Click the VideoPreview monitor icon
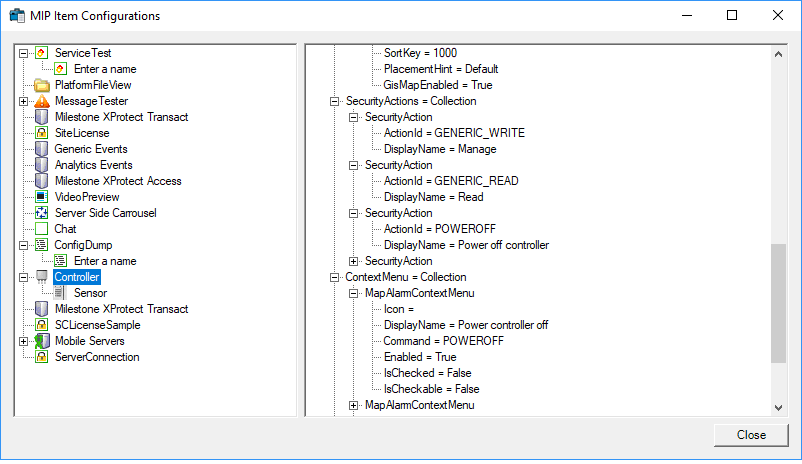Screen dimensions: 802x464 (x=41, y=197)
